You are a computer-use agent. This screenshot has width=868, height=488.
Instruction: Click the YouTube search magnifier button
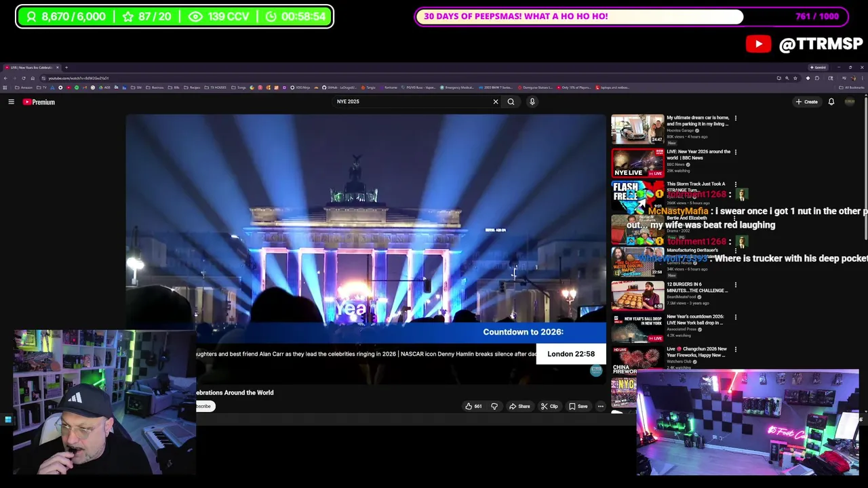coord(511,102)
